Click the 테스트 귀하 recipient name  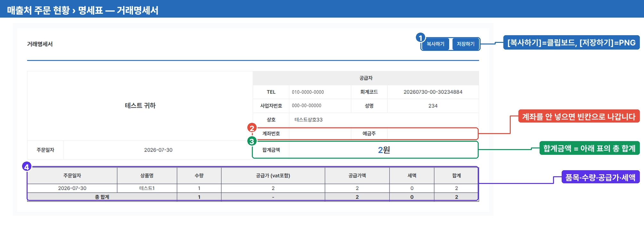pyautogui.click(x=140, y=106)
